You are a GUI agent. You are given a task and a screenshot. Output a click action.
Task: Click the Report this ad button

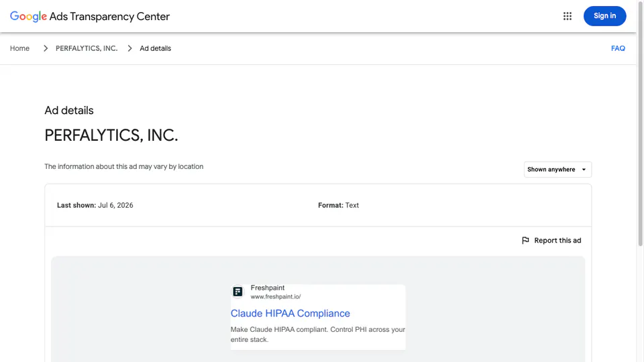click(551, 241)
